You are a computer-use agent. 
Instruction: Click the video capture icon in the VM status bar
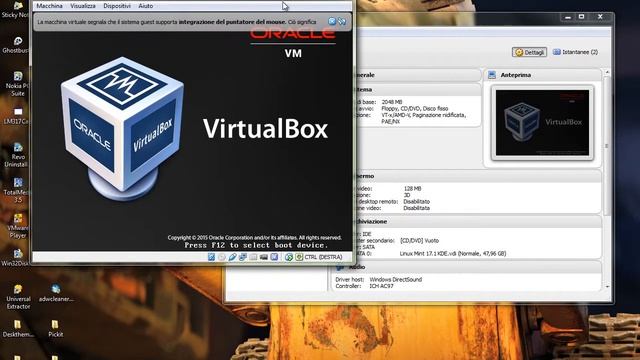coord(264,257)
